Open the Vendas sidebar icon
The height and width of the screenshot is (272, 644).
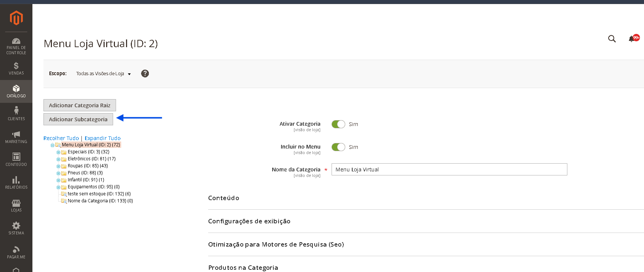coord(16,66)
